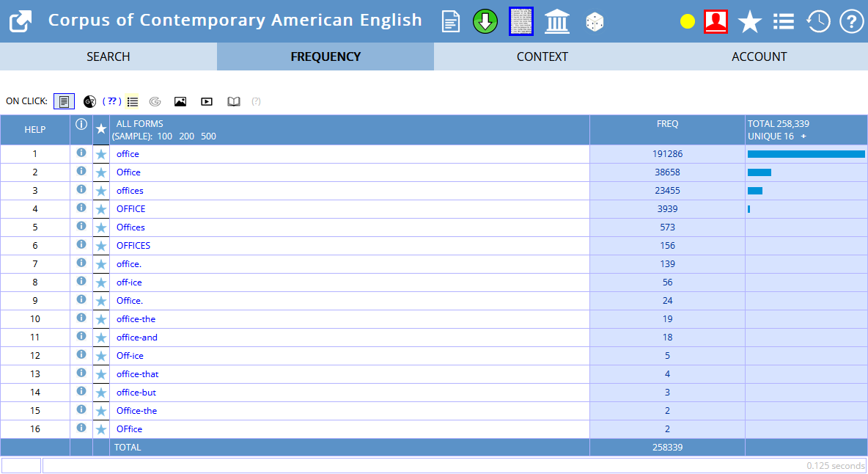Favorite the 'office' row 1 star
The height and width of the screenshot is (474, 868).
[x=100, y=155]
